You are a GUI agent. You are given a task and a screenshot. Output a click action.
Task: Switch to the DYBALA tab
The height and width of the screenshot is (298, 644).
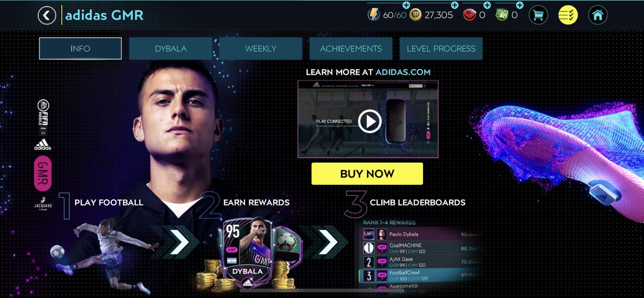click(170, 49)
